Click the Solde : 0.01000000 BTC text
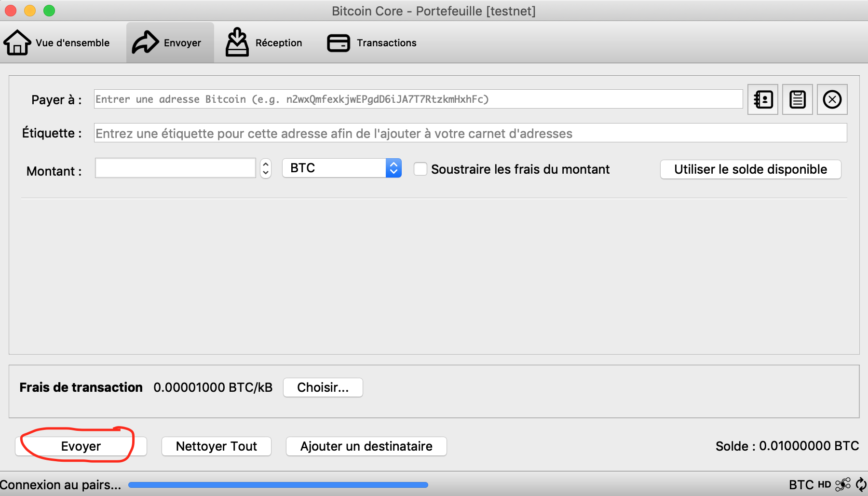868x496 pixels. click(x=787, y=446)
